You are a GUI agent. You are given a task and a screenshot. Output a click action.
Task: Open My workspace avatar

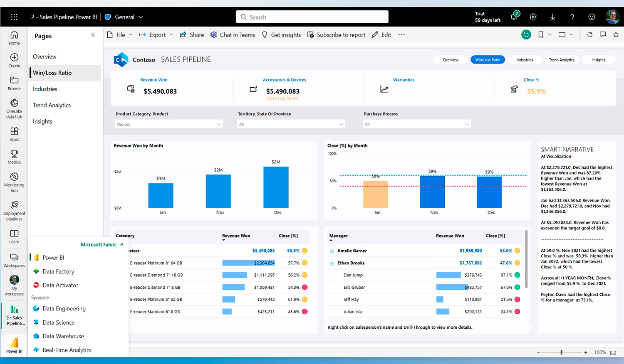14,279
